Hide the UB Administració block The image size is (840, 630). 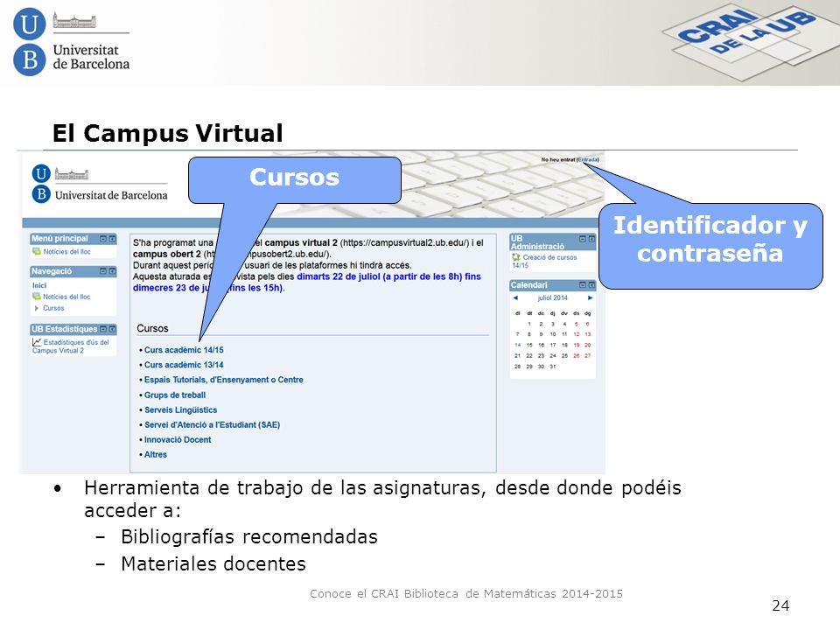tap(583, 239)
